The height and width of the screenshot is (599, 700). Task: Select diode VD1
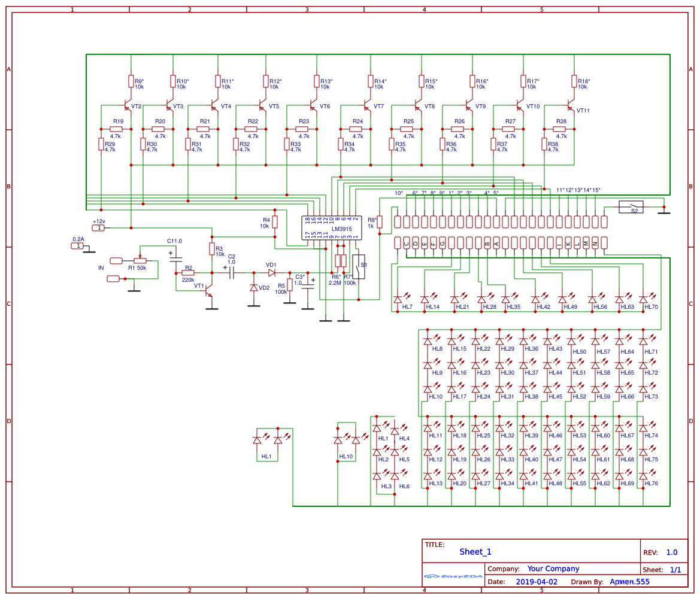271,272
